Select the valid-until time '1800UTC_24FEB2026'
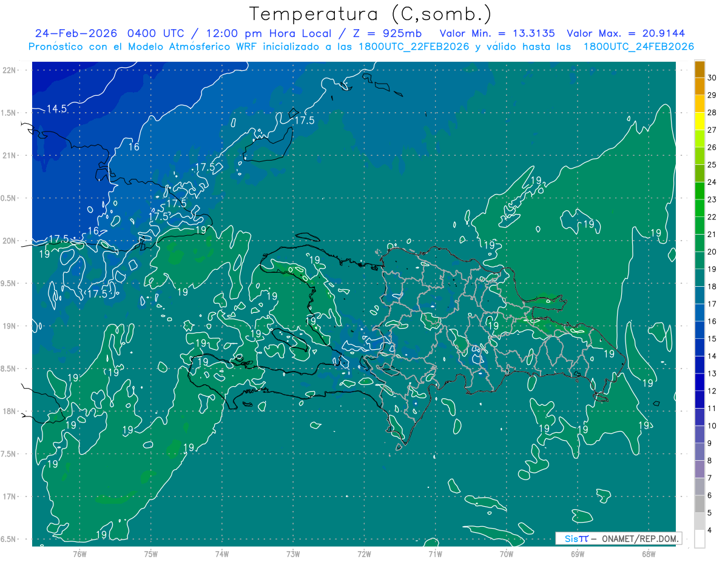The height and width of the screenshot is (562, 728). pos(638,47)
